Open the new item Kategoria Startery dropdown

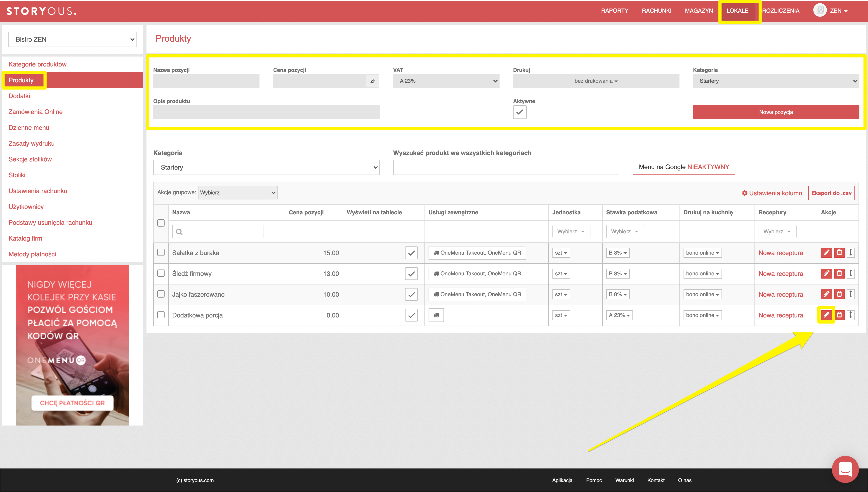coord(776,81)
